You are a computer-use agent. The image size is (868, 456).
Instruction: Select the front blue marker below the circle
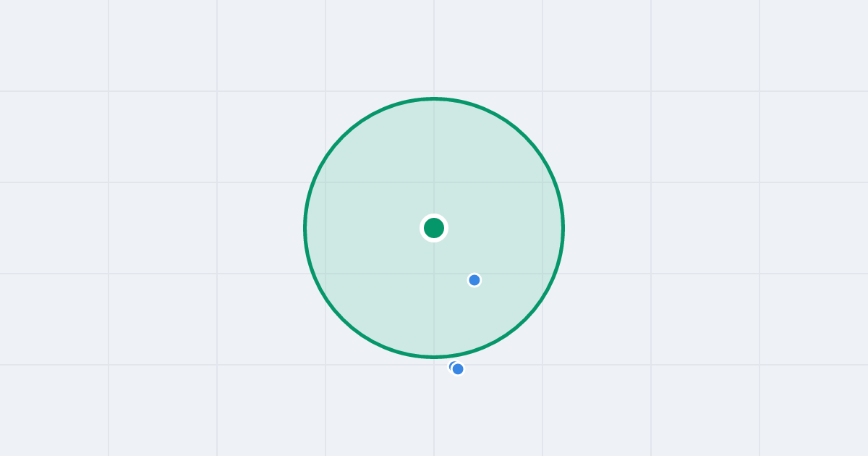click(x=458, y=369)
